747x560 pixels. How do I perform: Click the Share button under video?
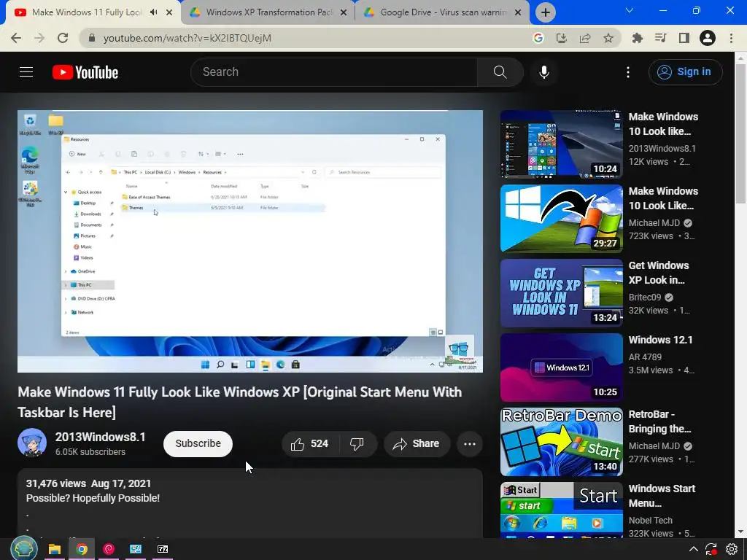[x=417, y=444]
